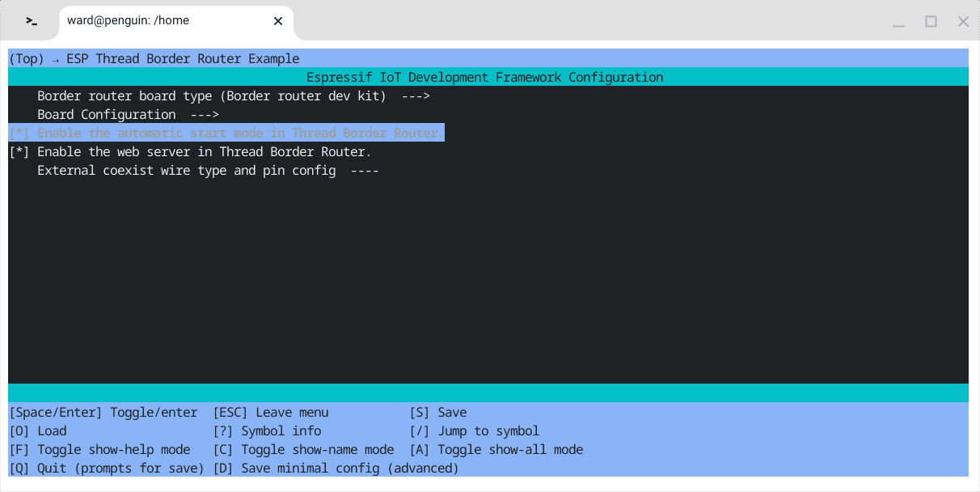
Task: Close the terminal window
Action: (x=963, y=21)
